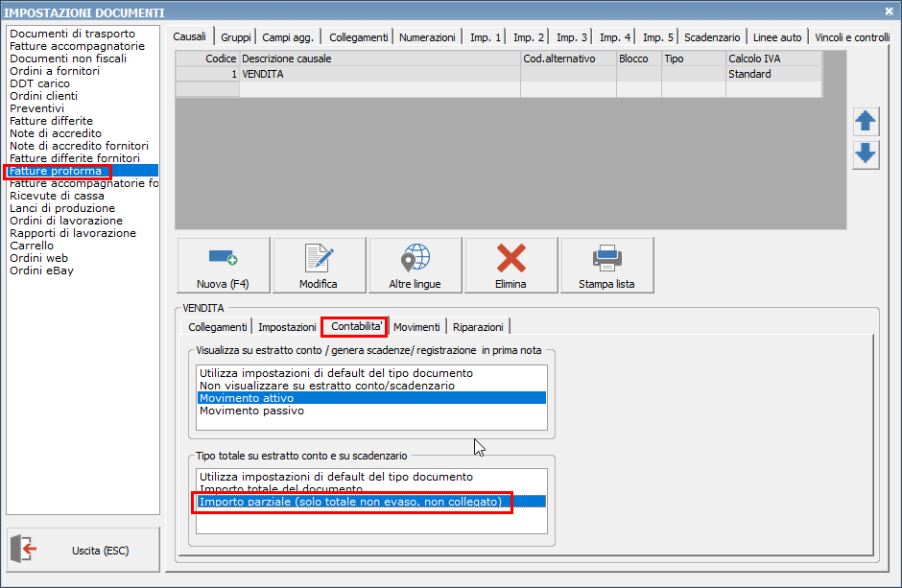Move causale up with blue up arrow
Screen dimensions: 902x588
(866, 121)
